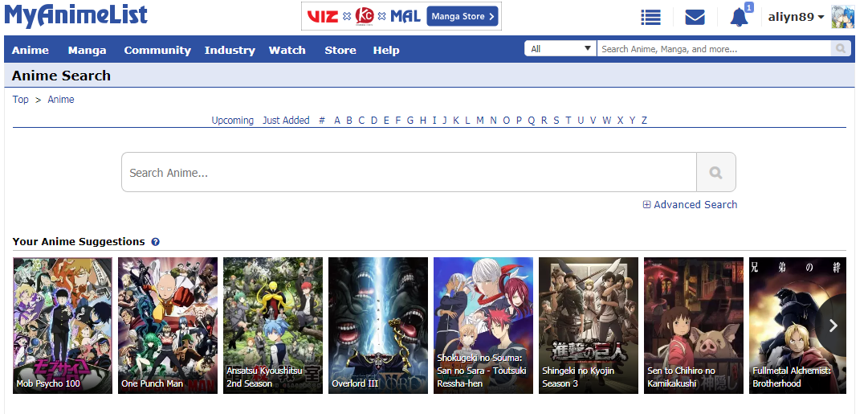
Task: Open the Manga menu
Action: [x=87, y=50]
